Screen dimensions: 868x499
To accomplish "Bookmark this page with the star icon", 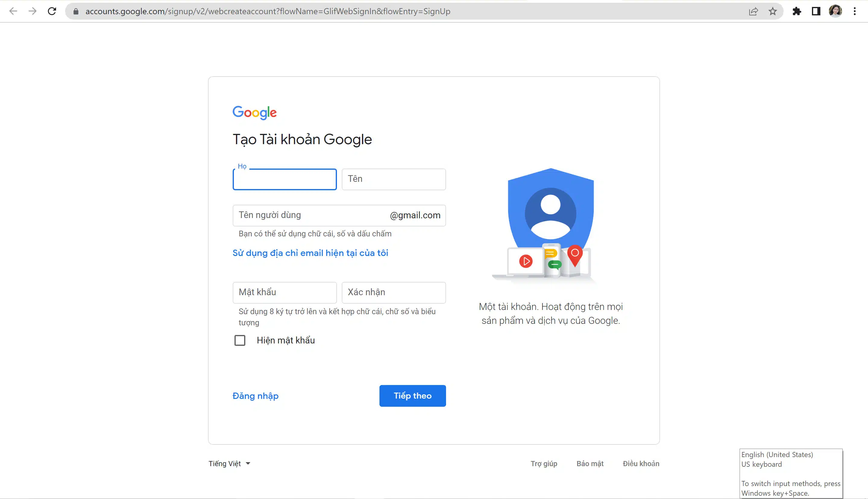I will pos(773,11).
